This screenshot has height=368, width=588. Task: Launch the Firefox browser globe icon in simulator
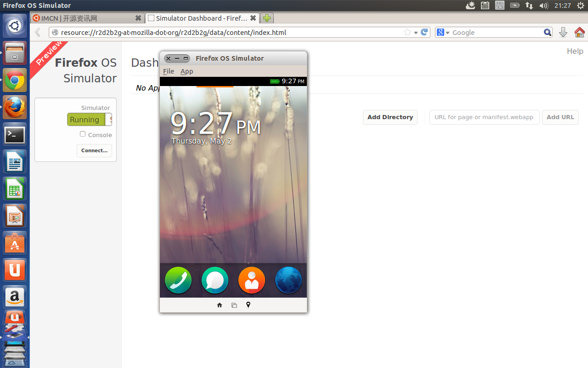click(288, 280)
